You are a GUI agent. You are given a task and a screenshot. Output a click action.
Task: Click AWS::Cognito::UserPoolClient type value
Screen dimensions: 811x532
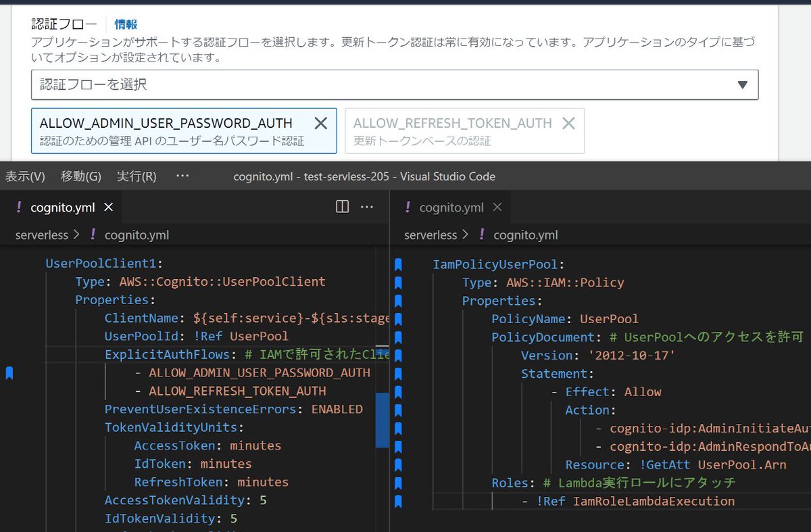(x=222, y=281)
